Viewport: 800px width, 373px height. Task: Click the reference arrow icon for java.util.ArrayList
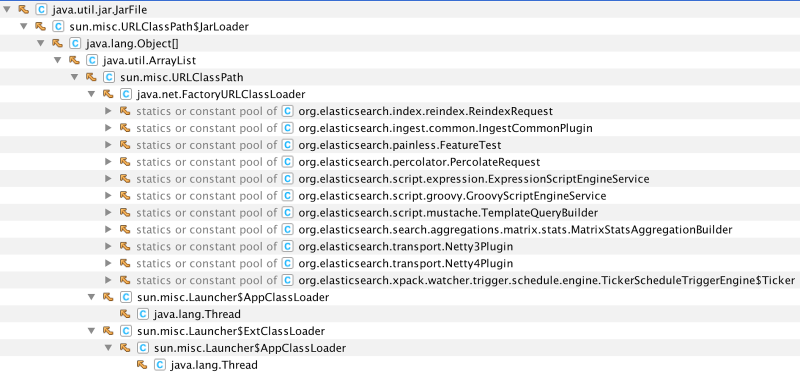[x=74, y=60]
